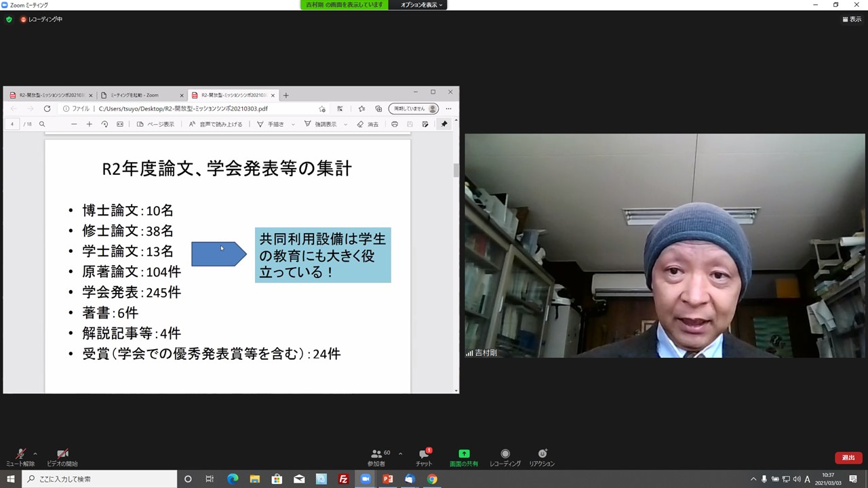This screenshot has height=488, width=868.
Task: Select the 消去 erase tool
Action: tap(368, 124)
